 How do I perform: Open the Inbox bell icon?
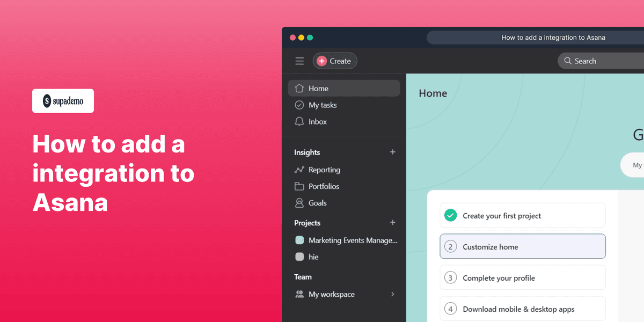point(299,122)
